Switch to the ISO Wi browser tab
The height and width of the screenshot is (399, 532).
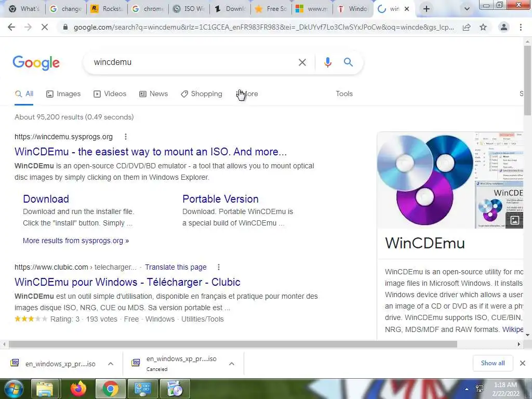pos(189,9)
